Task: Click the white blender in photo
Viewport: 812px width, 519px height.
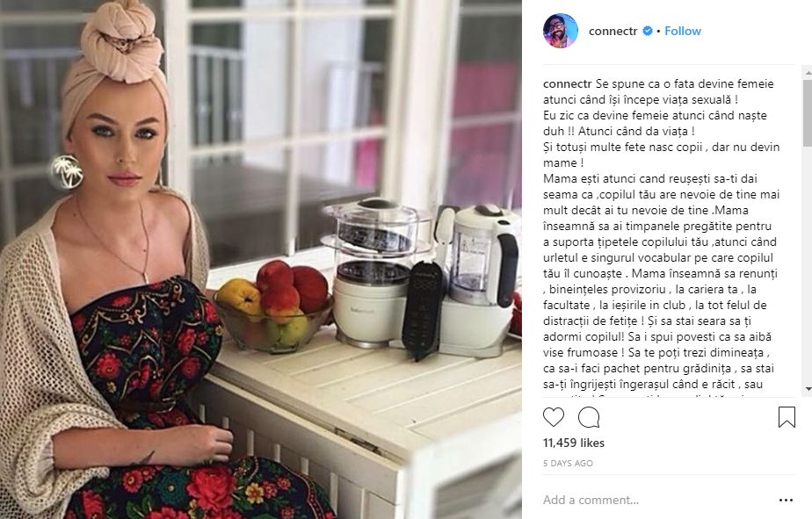Action: (478, 282)
